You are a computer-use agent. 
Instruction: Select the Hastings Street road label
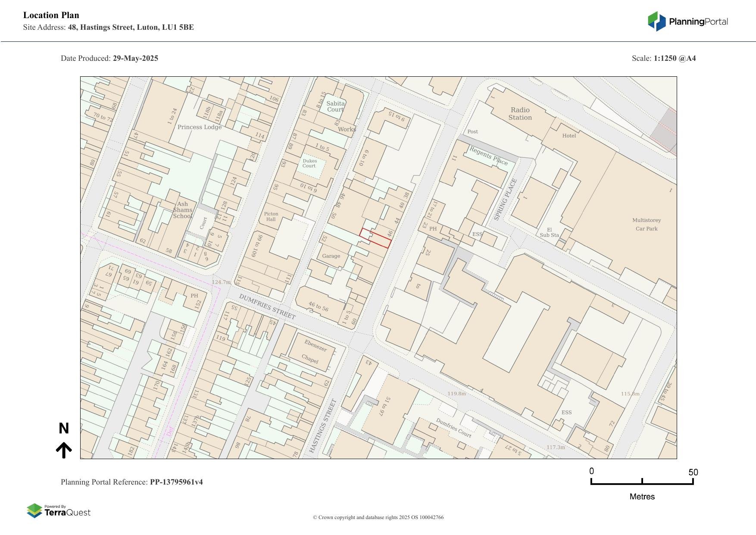point(323,426)
